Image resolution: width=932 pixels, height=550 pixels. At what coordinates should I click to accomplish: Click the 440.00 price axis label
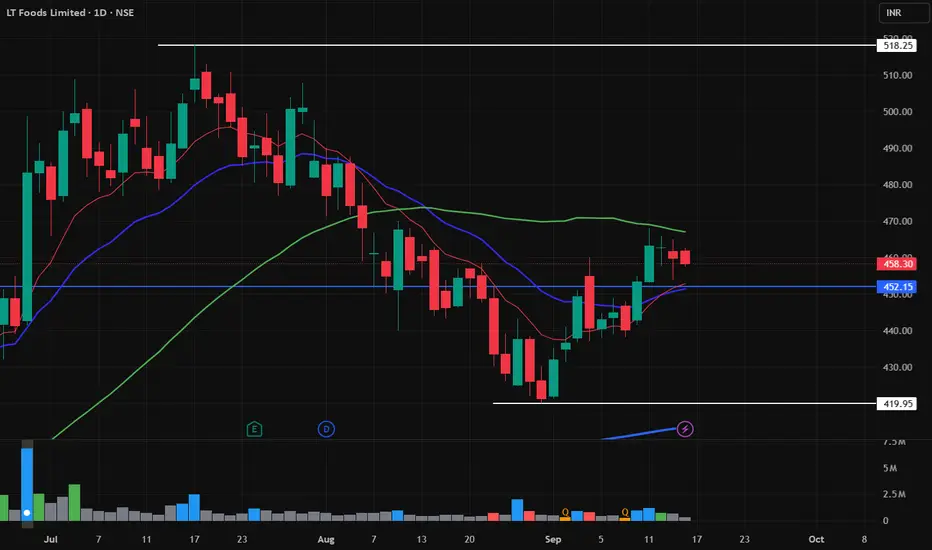(x=898, y=331)
